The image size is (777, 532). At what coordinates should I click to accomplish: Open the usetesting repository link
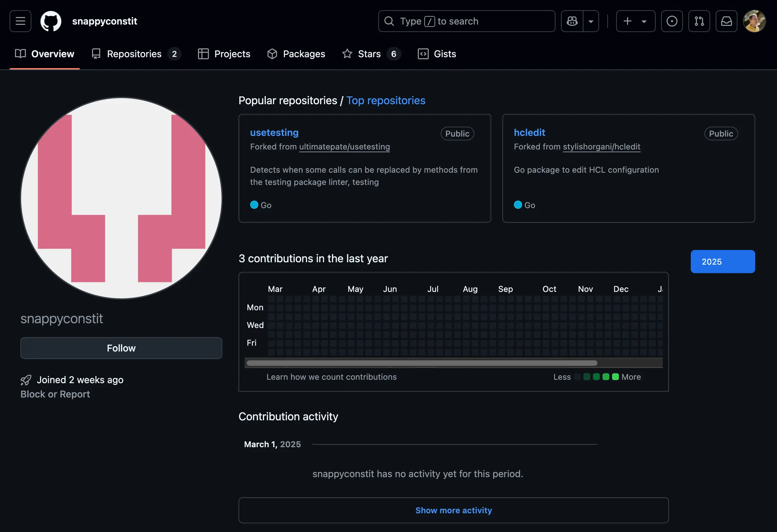tap(274, 132)
